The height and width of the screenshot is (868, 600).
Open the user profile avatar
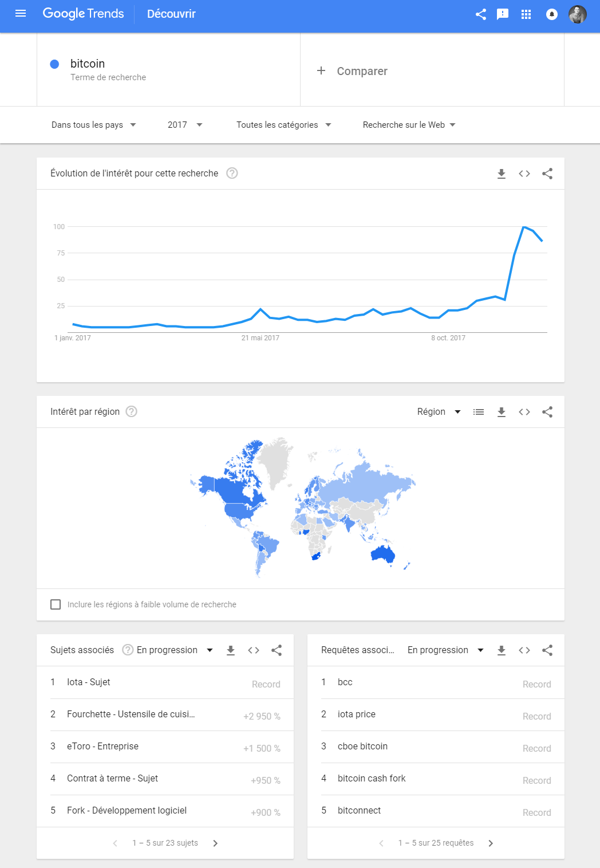click(x=577, y=14)
